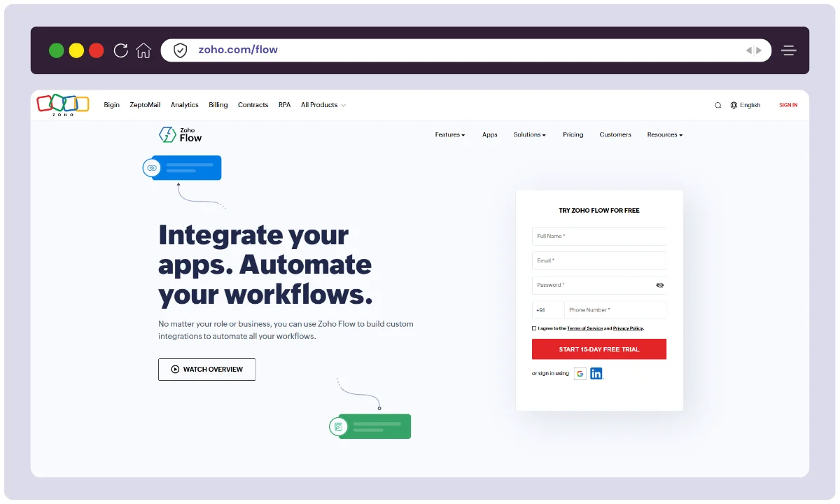Click the green window dot
Screen dimensions: 840x504
[x=56, y=50]
